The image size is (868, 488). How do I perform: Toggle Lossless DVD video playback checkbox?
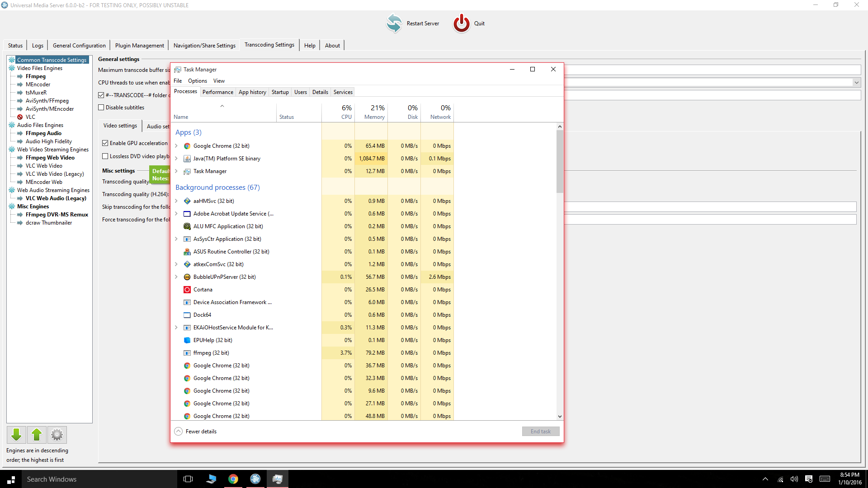click(105, 156)
